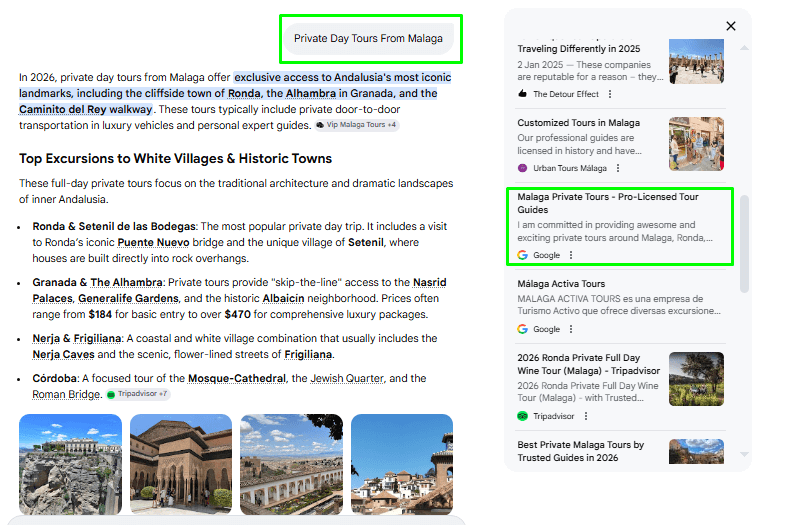The width and height of the screenshot is (809, 525).
Task: Open more options for The Detour Effect
Action: tap(610, 94)
